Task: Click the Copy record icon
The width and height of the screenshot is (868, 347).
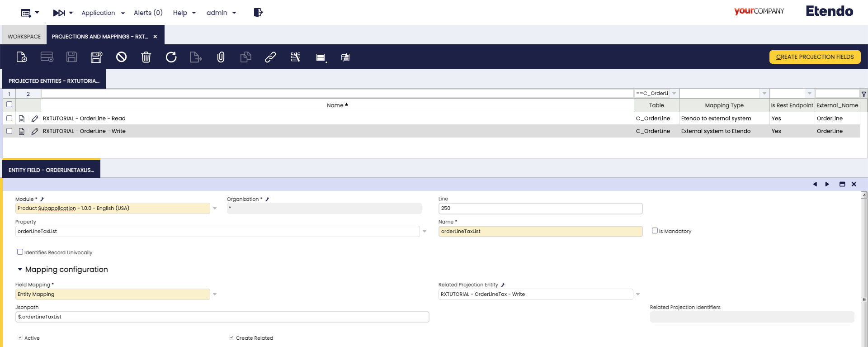Action: 245,57
